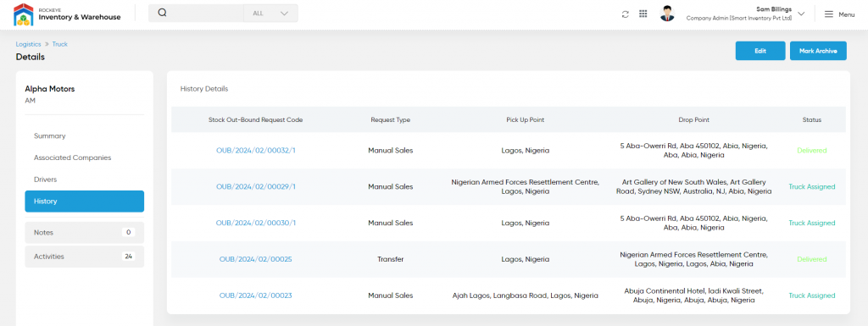The width and height of the screenshot is (868, 326).
Task: Click the search magnifier icon
Action: (x=162, y=14)
